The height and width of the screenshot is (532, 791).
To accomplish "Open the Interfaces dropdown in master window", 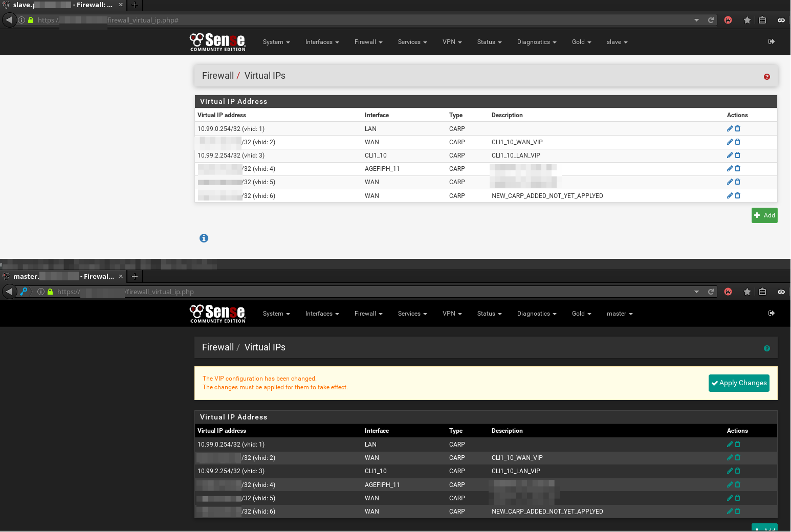I will tap(322, 314).
